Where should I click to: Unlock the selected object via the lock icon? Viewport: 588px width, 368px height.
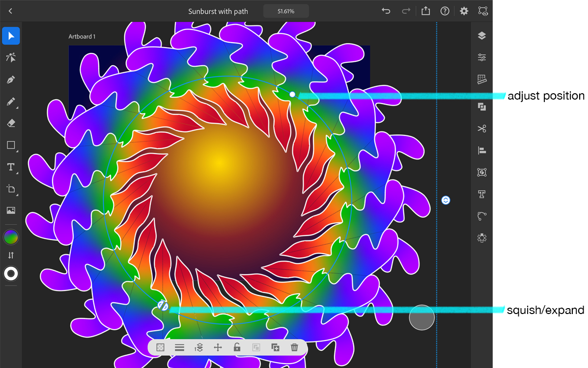237,347
